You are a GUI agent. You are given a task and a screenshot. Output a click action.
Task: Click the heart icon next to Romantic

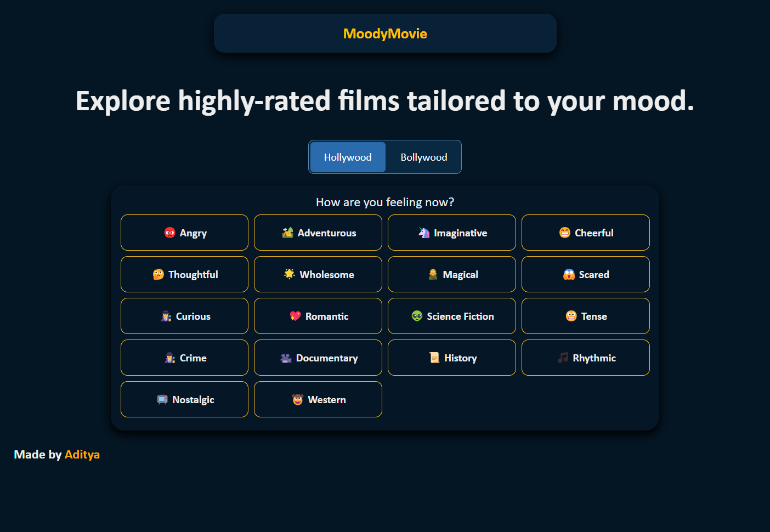click(296, 316)
